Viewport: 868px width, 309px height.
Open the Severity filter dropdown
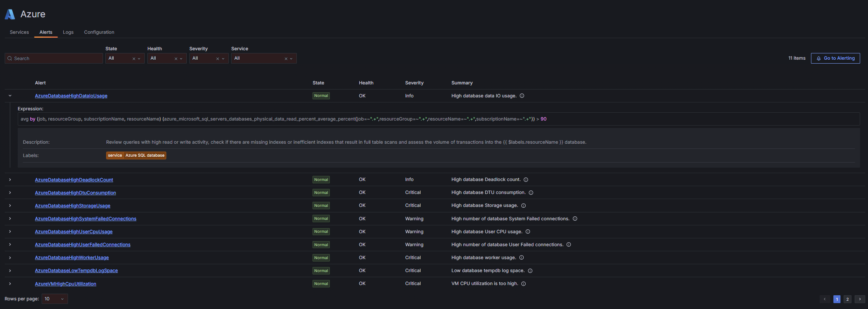pos(223,59)
